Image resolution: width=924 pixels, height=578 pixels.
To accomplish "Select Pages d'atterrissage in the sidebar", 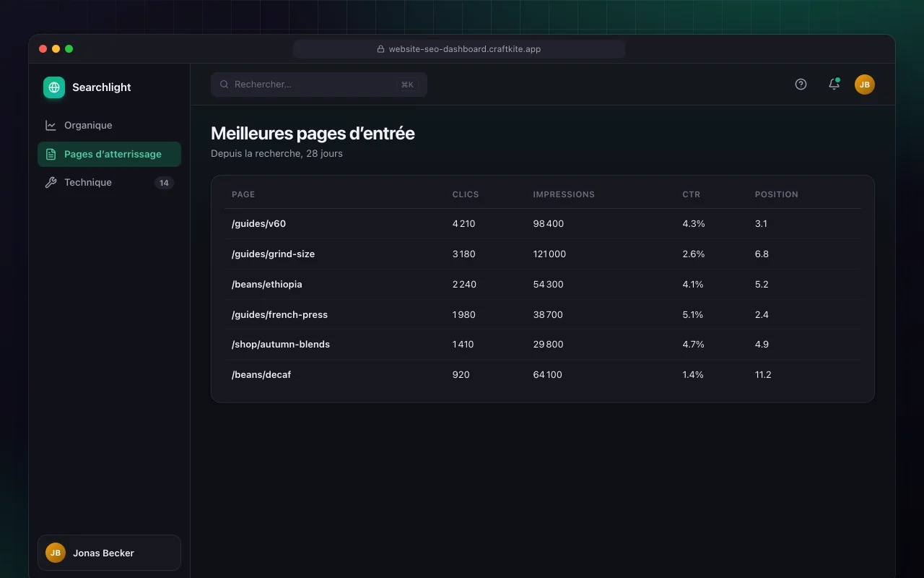I will point(109,154).
